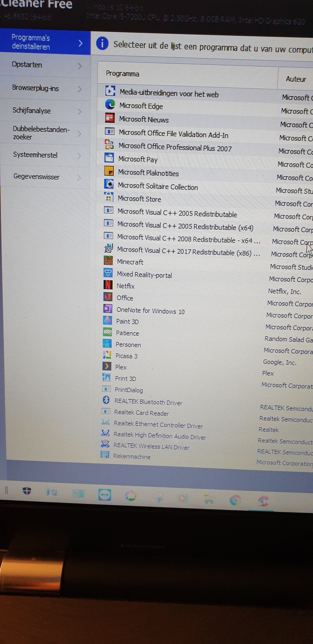This screenshot has height=644, width=313.
Task: Click the chevron next to Gegevenswisser
Action: click(79, 178)
